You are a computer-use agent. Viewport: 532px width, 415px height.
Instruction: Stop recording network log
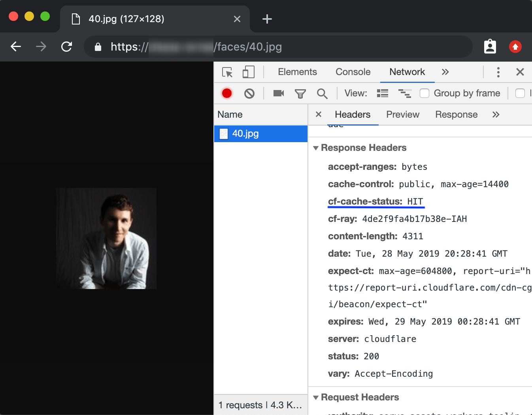[x=226, y=93]
